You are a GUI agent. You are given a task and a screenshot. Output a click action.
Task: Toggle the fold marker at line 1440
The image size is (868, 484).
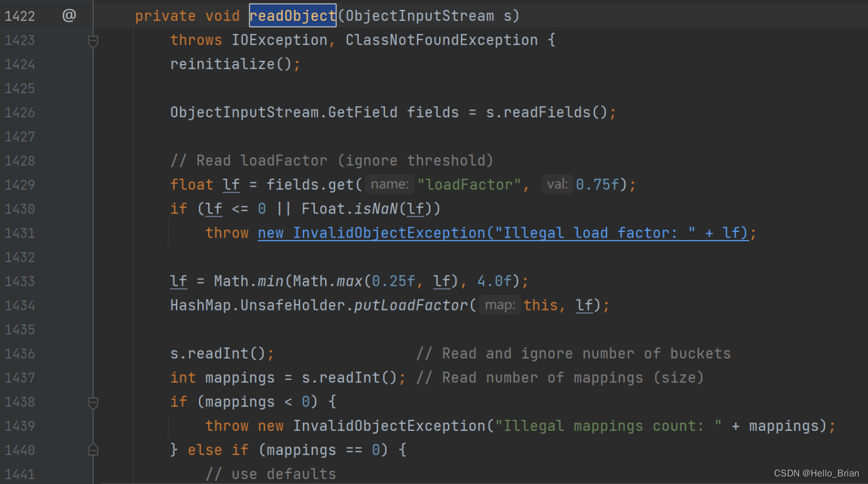tap(93, 450)
